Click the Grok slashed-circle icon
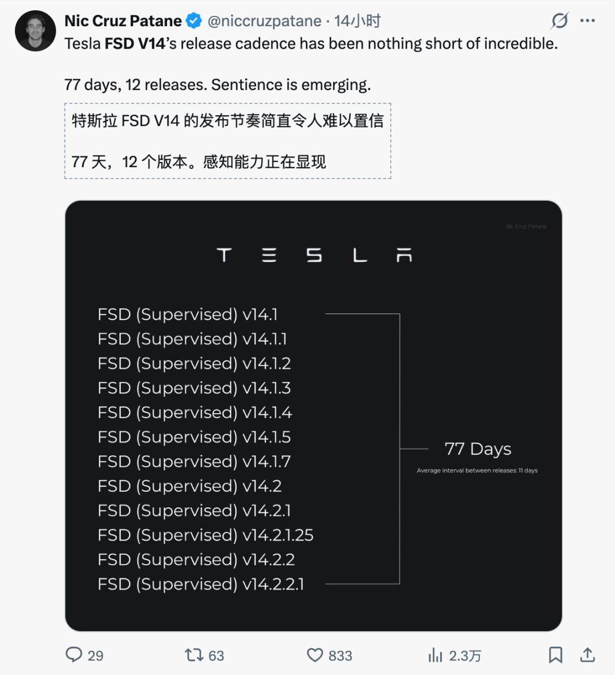 click(560, 21)
